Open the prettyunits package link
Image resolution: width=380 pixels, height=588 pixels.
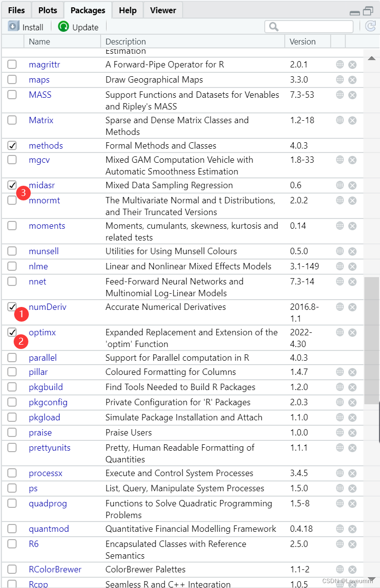[49, 448]
